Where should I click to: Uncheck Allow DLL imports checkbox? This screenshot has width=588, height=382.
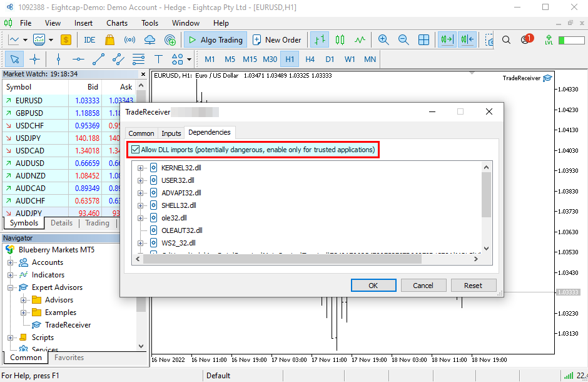coord(136,150)
